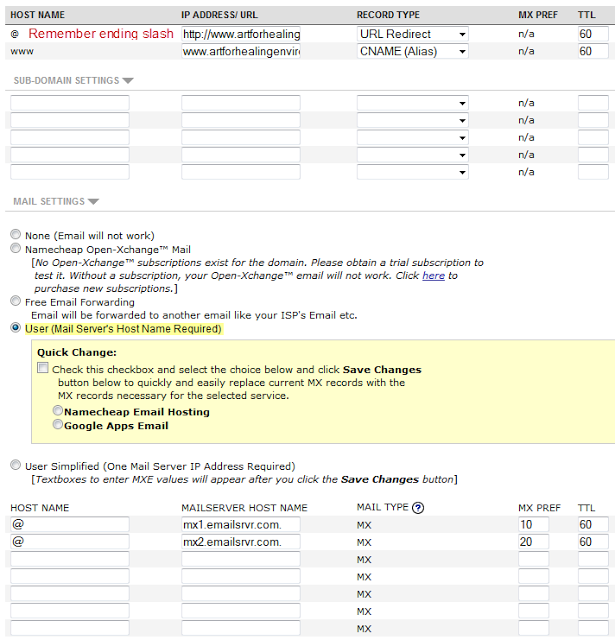Click the www CNAME address field
615x640 pixels.
click(241, 51)
